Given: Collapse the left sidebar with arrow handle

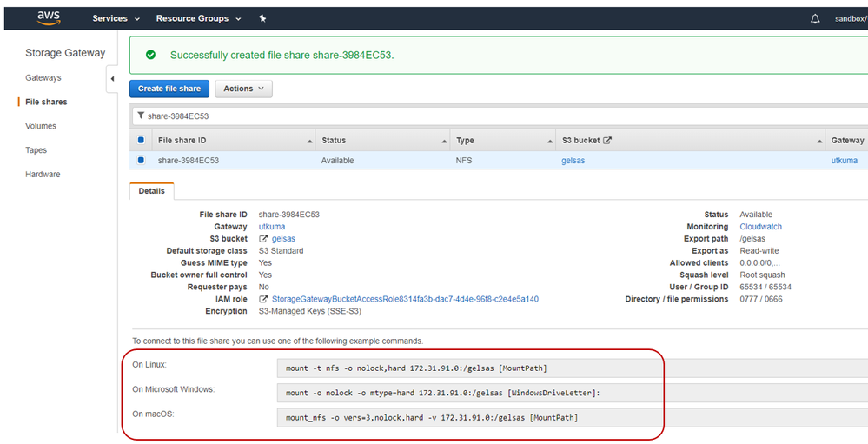Looking at the screenshot, I should tap(112, 80).
